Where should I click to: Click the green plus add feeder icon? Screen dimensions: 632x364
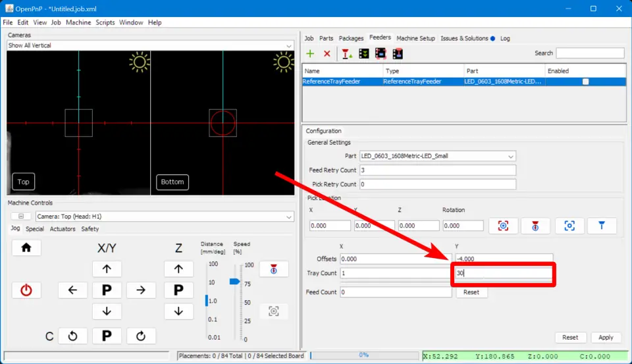pos(311,53)
